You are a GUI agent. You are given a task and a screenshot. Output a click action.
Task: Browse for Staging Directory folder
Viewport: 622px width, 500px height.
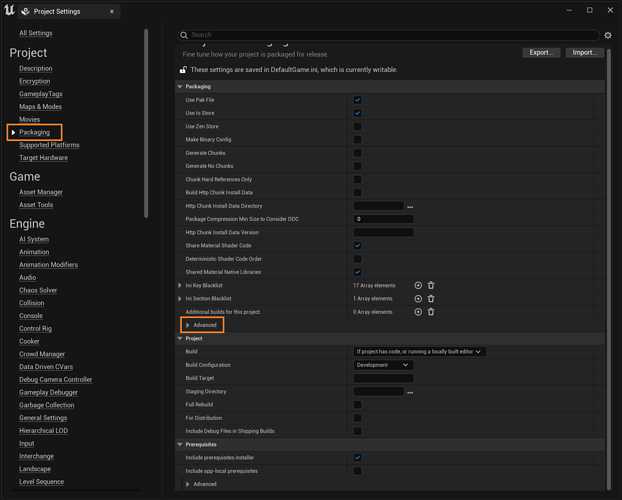(x=410, y=392)
